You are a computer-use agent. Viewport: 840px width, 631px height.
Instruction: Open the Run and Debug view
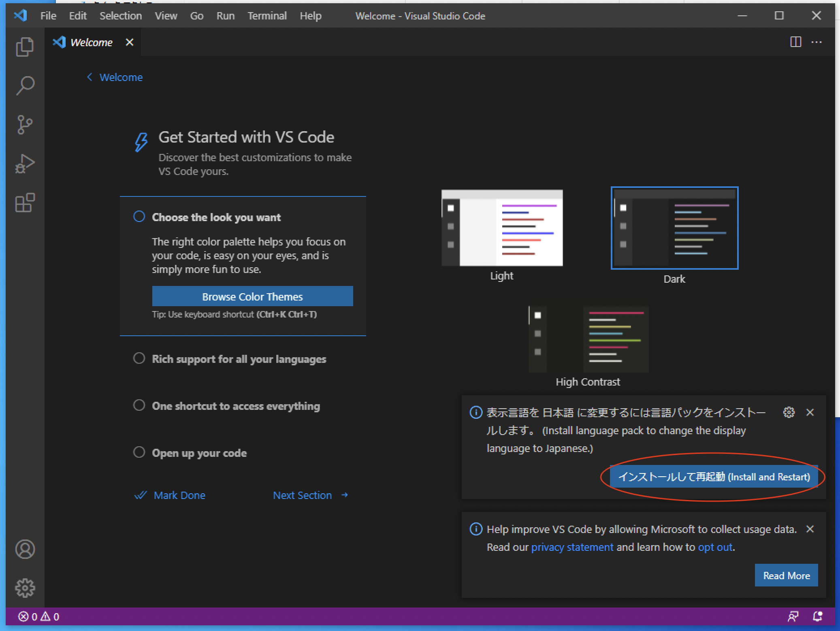tap(25, 164)
